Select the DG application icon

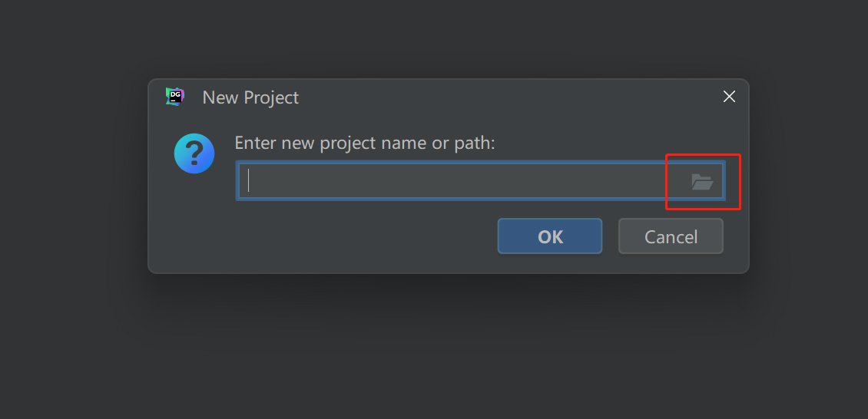(x=175, y=97)
